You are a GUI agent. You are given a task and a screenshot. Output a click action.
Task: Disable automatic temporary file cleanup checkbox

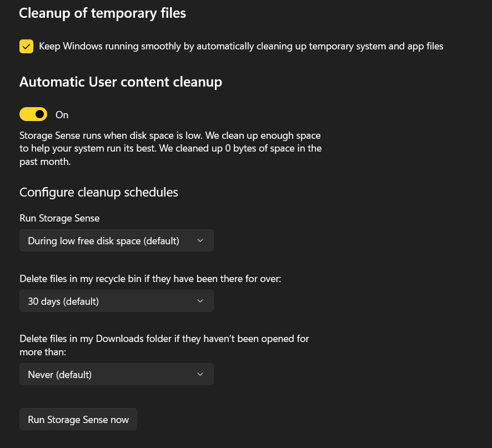[26, 46]
